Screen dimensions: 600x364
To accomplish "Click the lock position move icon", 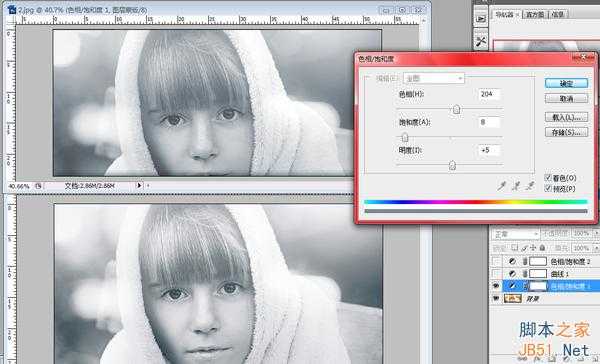I will point(533,248).
